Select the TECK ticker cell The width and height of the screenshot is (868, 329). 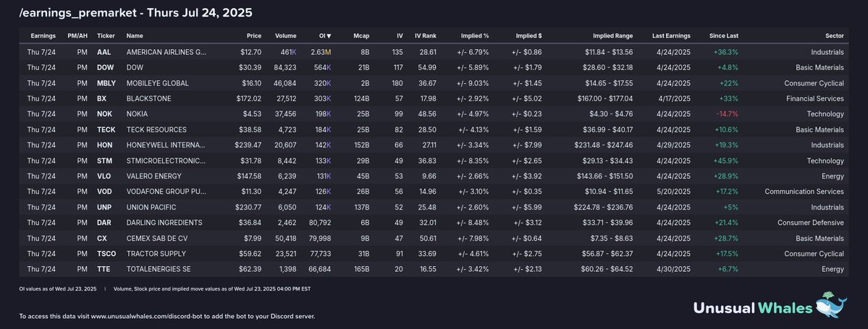click(x=106, y=130)
